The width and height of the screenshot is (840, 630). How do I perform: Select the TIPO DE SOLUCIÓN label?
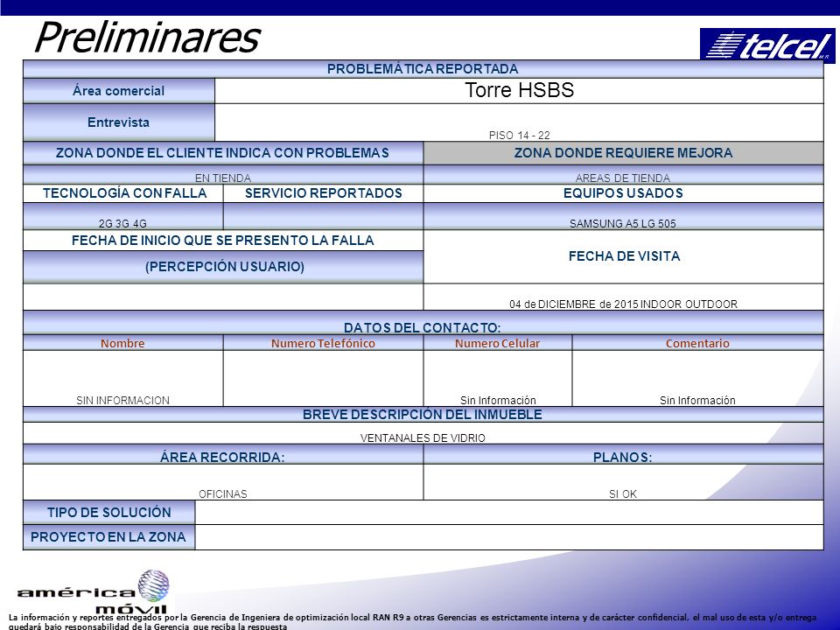click(109, 513)
